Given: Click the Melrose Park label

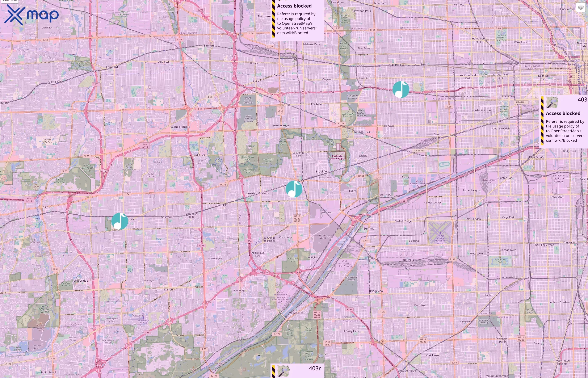Looking at the screenshot, I should point(311,44).
